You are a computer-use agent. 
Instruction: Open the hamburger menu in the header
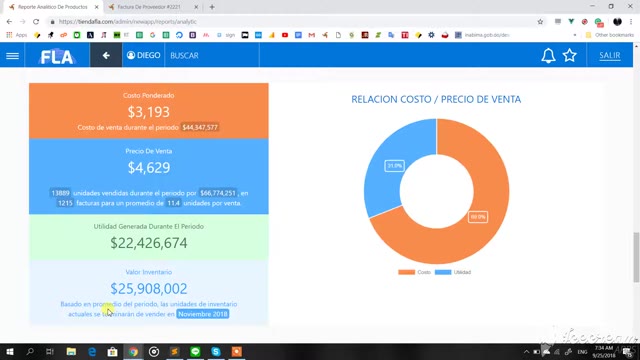12,56
